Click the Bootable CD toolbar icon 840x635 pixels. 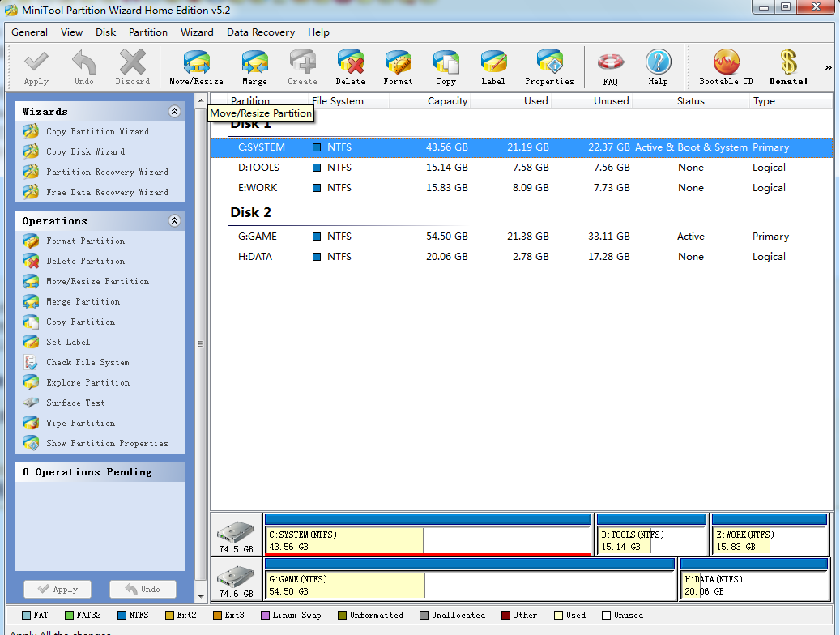pyautogui.click(x=727, y=62)
